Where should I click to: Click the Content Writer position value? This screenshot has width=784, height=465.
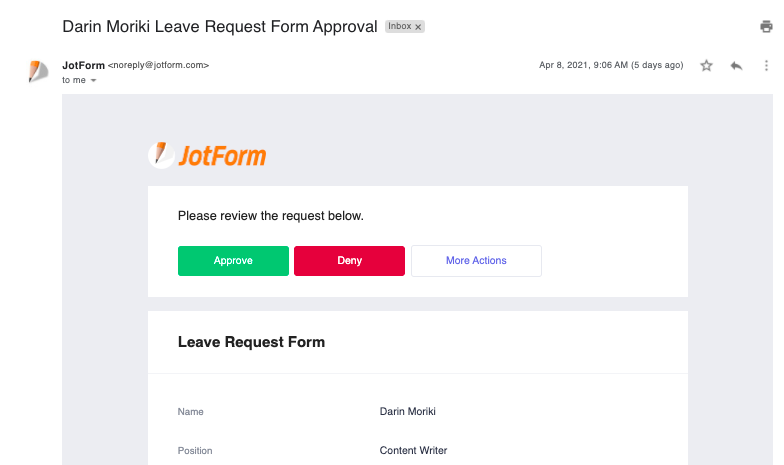coord(413,450)
